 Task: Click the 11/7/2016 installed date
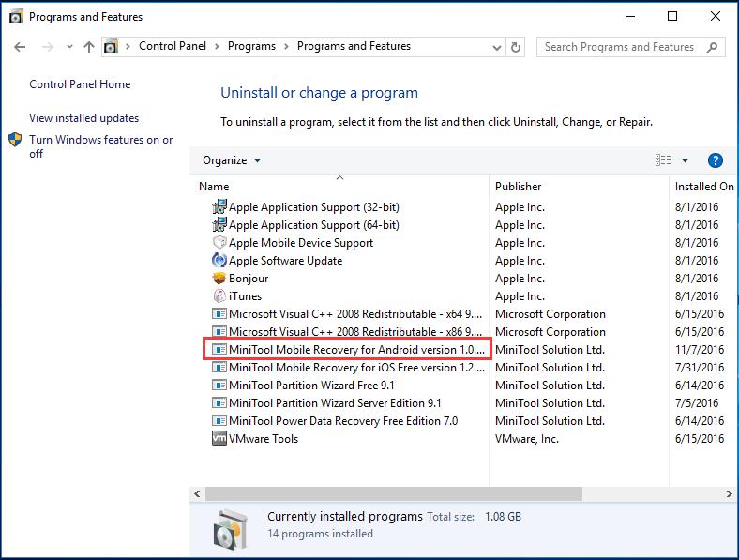pos(700,350)
